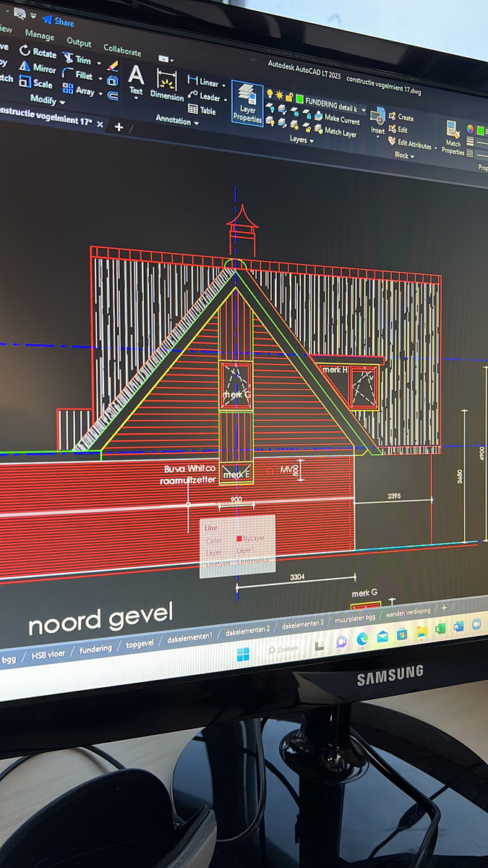
Task: Expand the Annotation panel
Action: click(177, 120)
